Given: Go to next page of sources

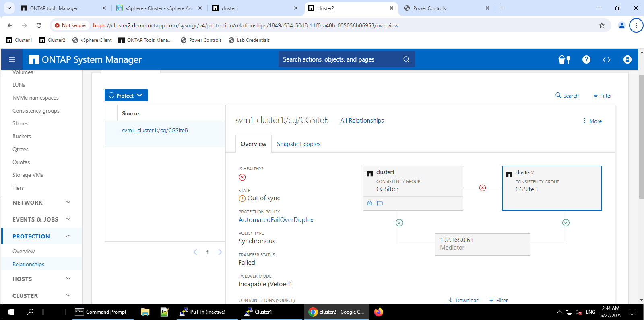Looking at the screenshot, I should click(x=219, y=252).
